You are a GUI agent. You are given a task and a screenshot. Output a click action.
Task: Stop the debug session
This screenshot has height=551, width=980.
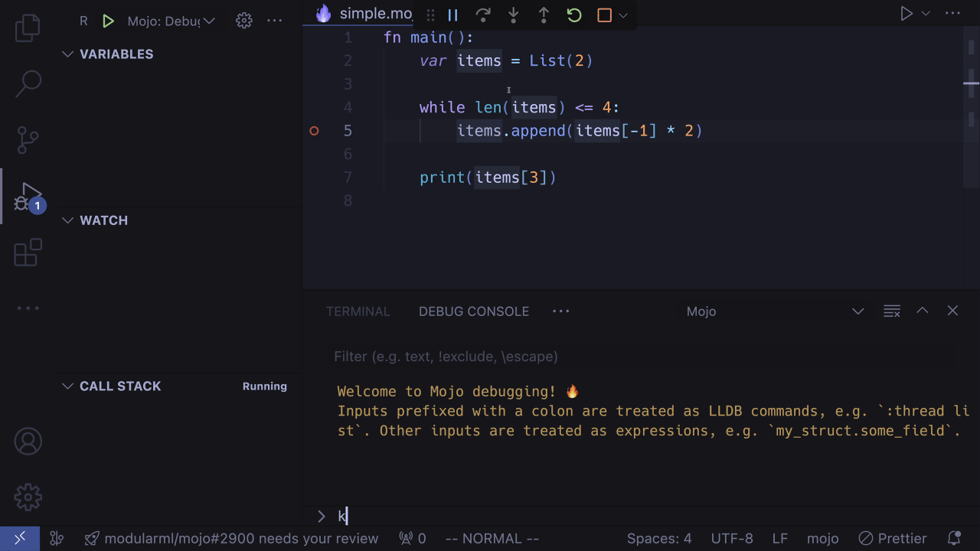(605, 15)
